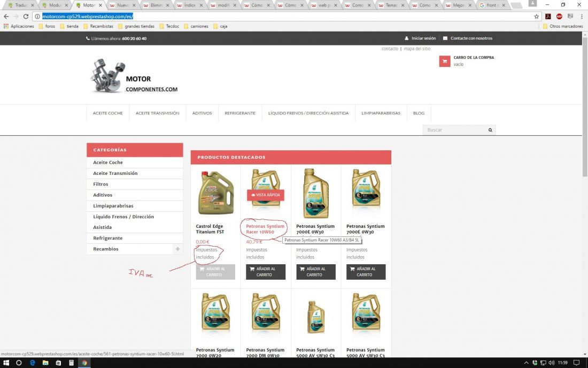Open the Chrome three-dot menu
The width and height of the screenshot is (588, 368).
pyautogui.click(x=582, y=17)
